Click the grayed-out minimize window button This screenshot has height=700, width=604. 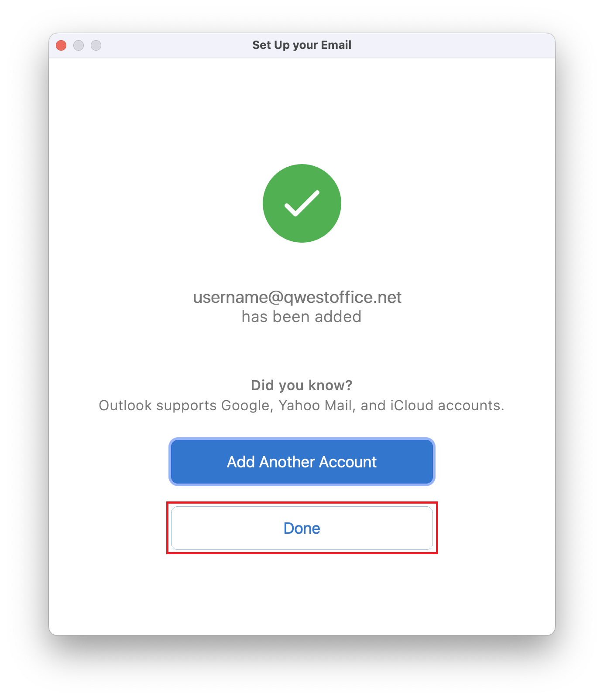[79, 45]
